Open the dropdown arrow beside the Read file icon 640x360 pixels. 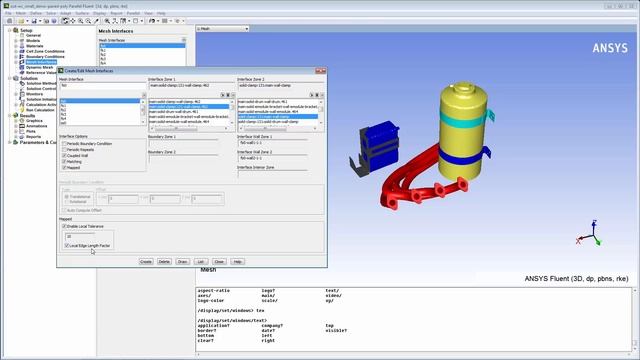27,21
